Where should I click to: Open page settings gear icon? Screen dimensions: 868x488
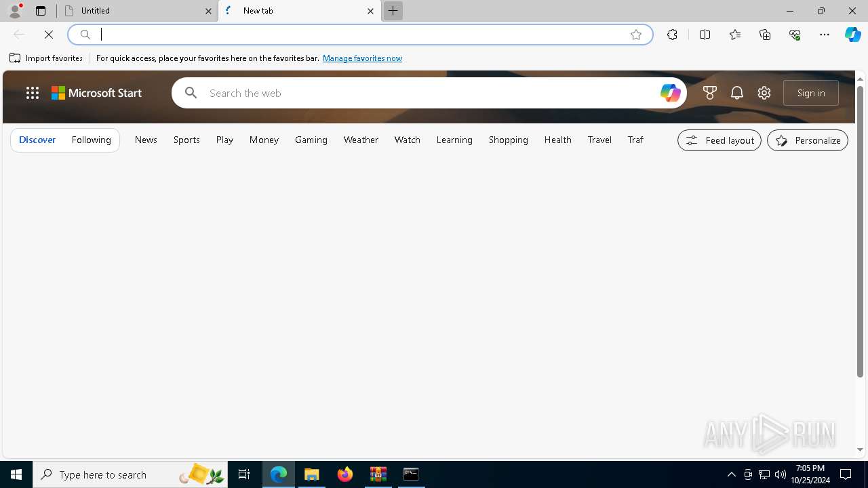[x=764, y=93]
